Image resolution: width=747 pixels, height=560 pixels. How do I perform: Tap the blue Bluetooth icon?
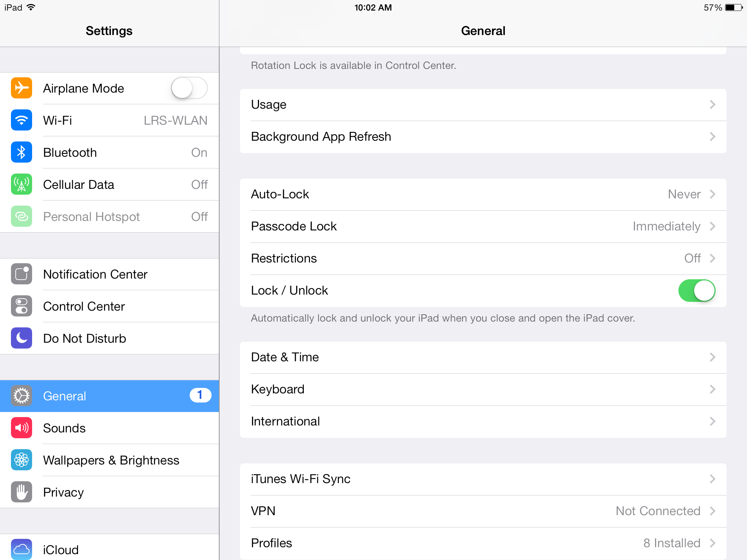22,152
